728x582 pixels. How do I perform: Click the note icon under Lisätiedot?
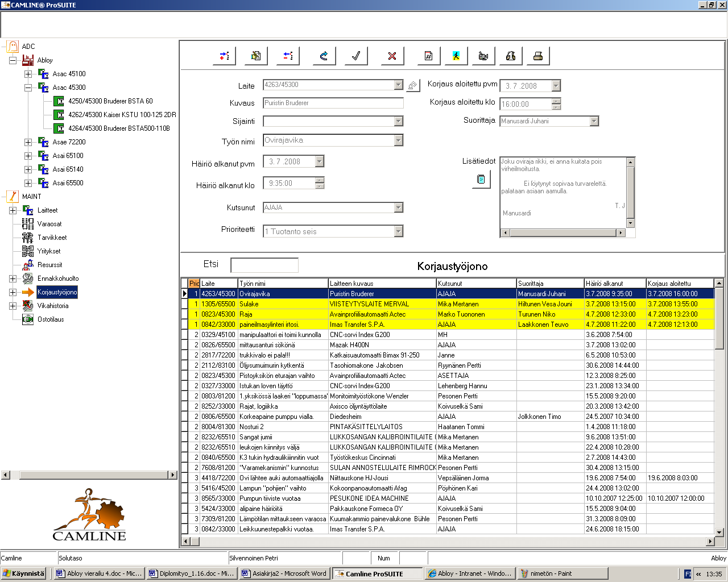481,180
